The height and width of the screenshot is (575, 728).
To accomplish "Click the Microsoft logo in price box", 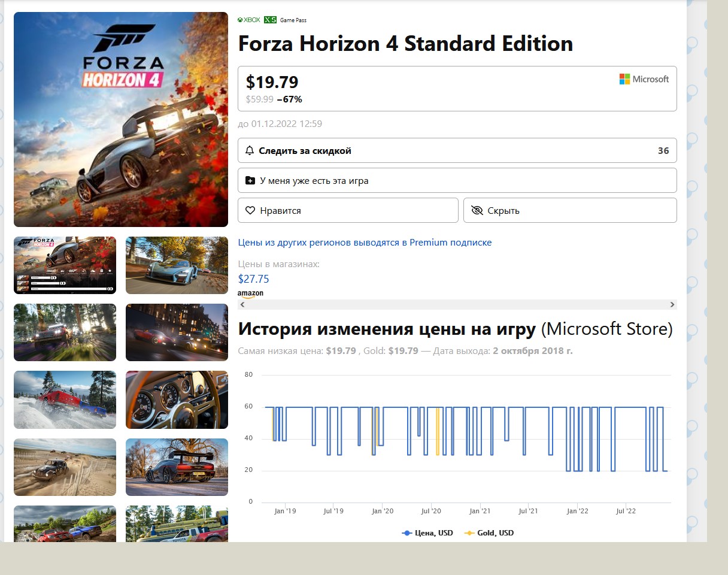I will pyautogui.click(x=644, y=79).
